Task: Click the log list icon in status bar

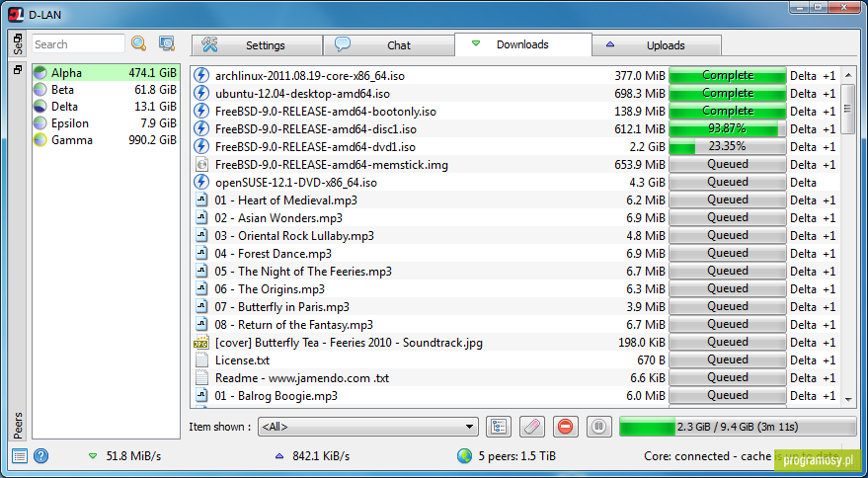Action: click(x=20, y=456)
